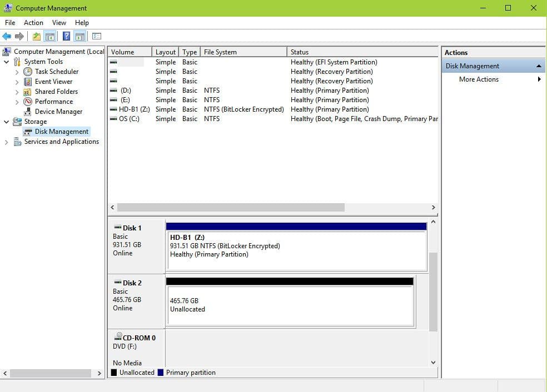Screen dimensions: 547x392
Task: Click the drive icon beside (D:) volume
Action: (113, 91)
